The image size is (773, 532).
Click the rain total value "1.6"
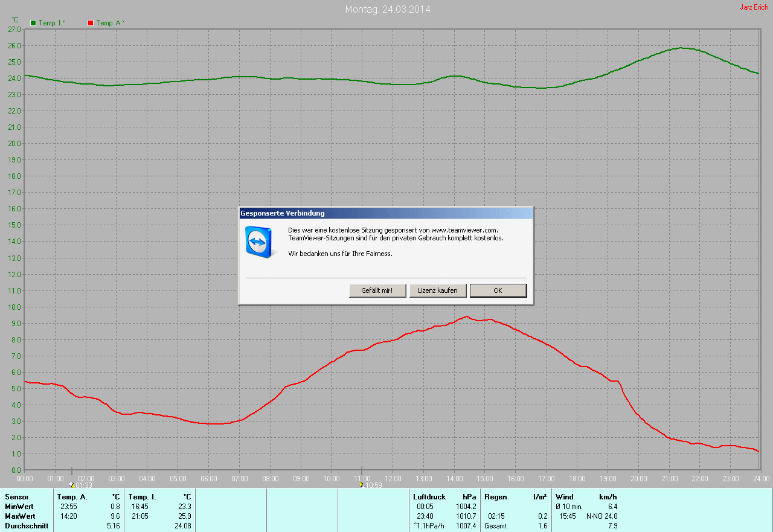click(x=543, y=526)
